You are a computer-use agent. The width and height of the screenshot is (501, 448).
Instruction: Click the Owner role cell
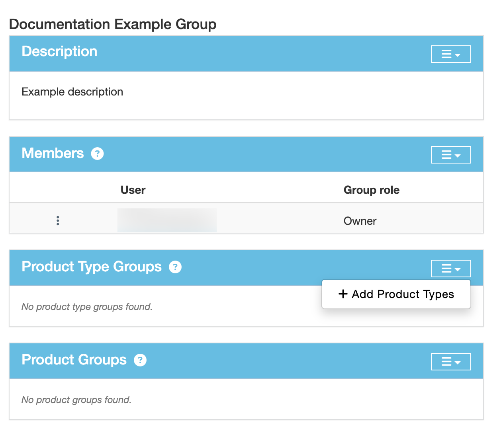click(360, 221)
